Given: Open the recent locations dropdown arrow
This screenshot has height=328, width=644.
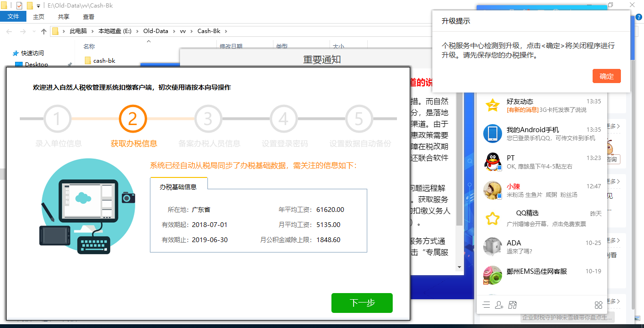Looking at the screenshot, I should [34, 32].
